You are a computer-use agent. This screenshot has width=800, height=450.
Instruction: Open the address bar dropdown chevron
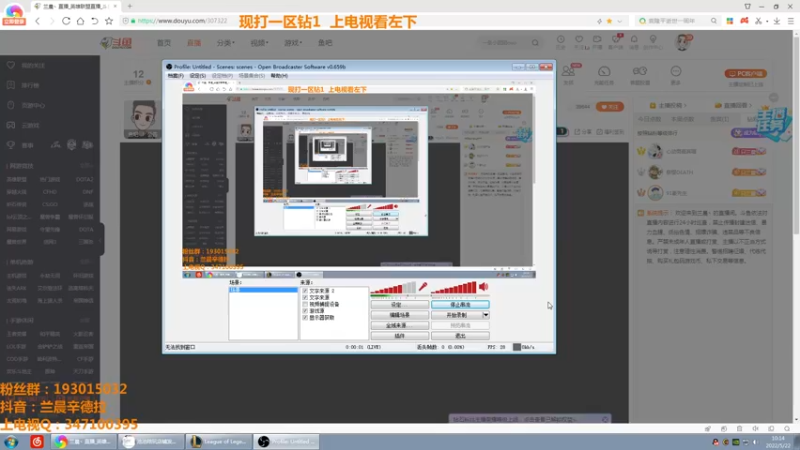(x=620, y=21)
